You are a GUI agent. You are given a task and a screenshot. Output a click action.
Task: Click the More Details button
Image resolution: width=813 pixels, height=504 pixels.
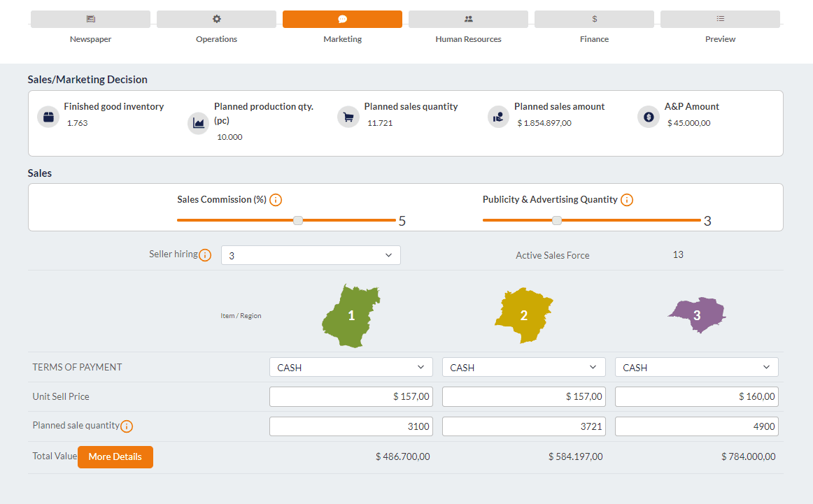(x=115, y=457)
